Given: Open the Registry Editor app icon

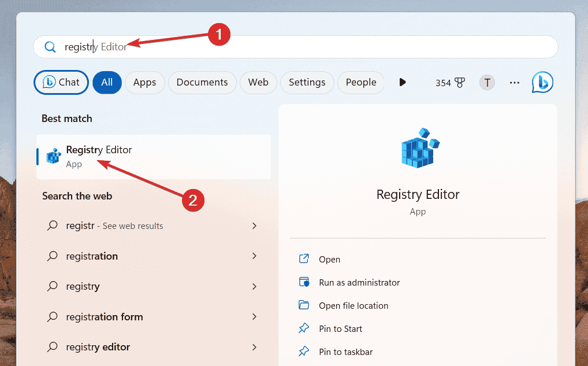Looking at the screenshot, I should click(x=53, y=156).
